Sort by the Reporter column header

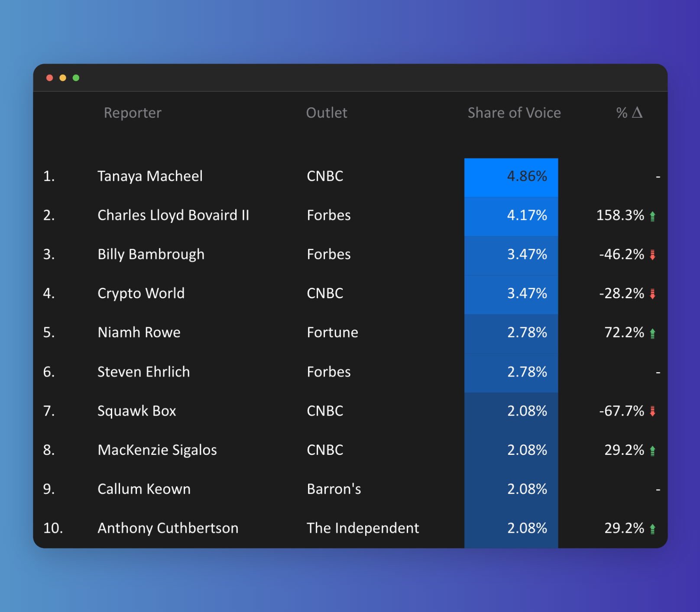(x=133, y=113)
